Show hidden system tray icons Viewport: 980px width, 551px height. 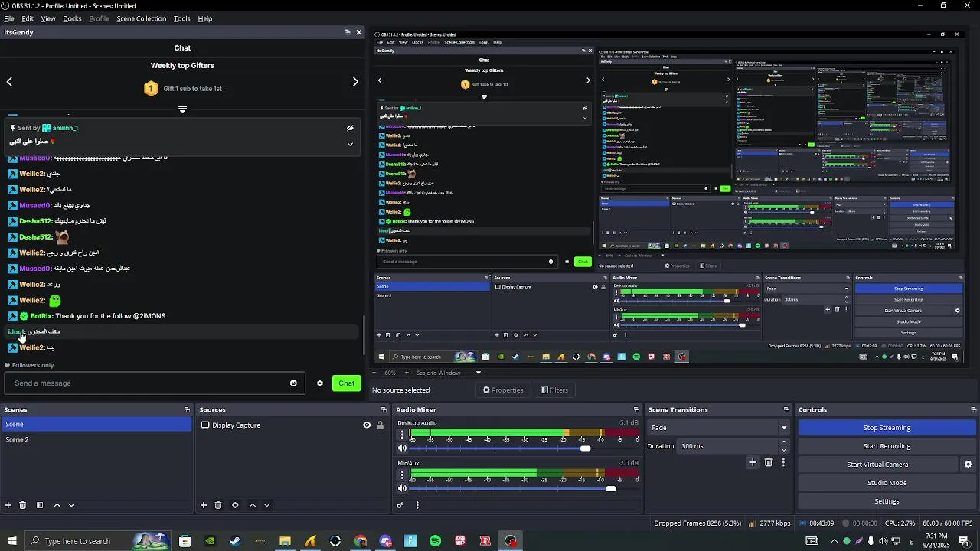pos(835,541)
